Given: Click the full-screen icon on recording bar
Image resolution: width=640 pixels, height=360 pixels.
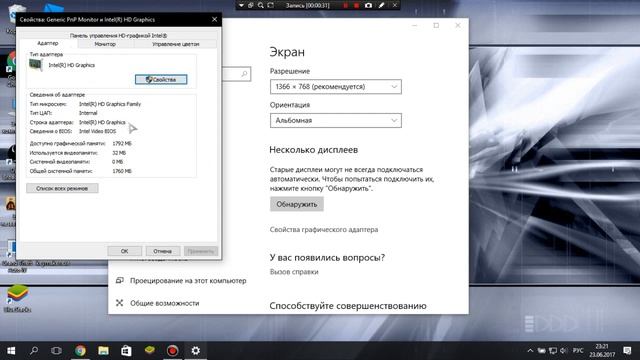Looking at the screenshot, I should click(271, 5).
